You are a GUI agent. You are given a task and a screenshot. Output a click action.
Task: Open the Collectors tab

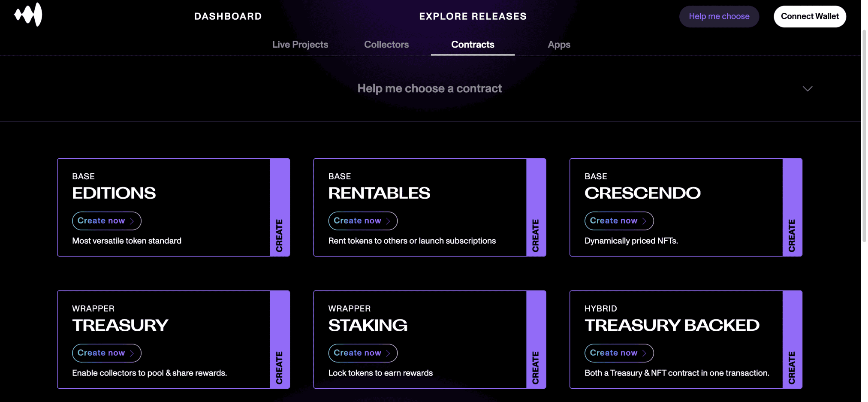click(386, 45)
